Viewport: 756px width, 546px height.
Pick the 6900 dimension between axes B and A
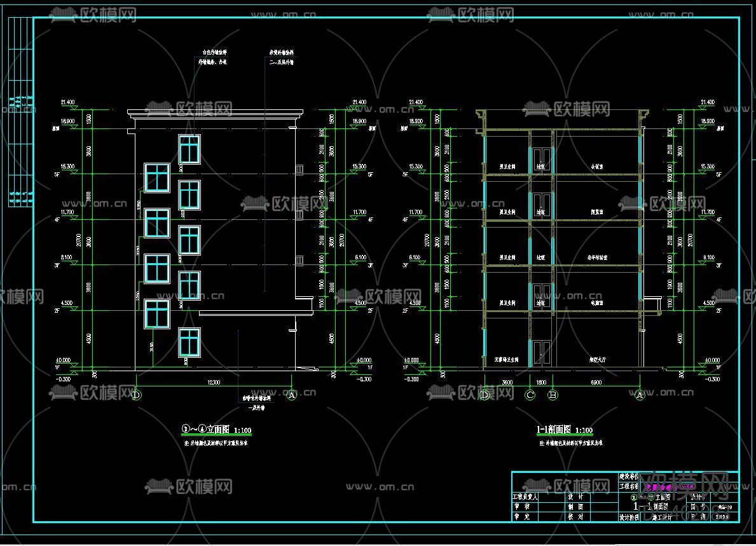pos(596,383)
